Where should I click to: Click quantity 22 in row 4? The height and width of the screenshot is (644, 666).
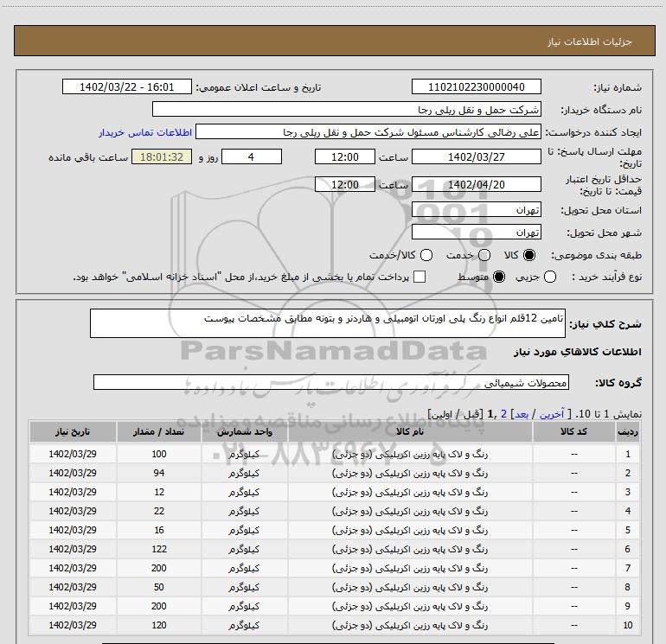click(x=159, y=511)
